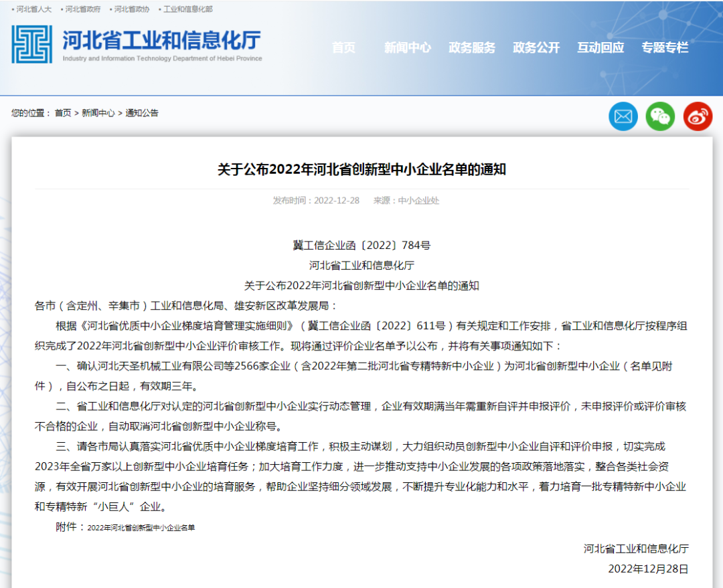
Task: Open the 政务公开 menu item
Action: click(536, 47)
